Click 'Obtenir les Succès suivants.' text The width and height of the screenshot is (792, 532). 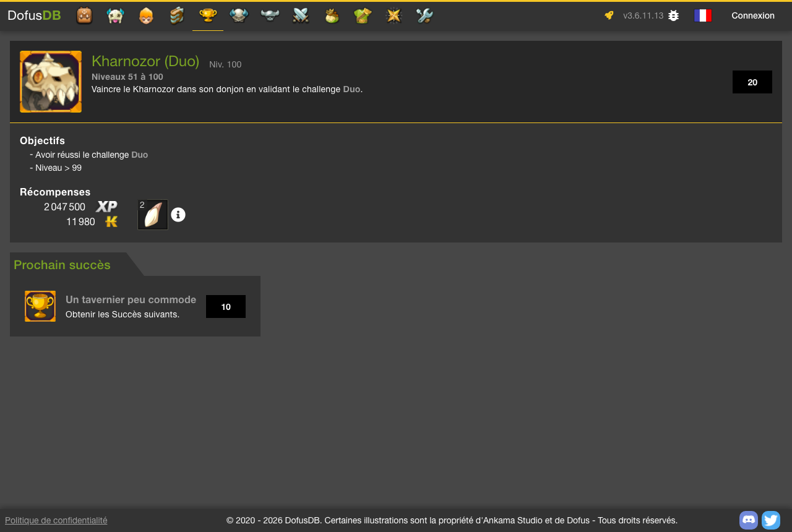point(123,314)
